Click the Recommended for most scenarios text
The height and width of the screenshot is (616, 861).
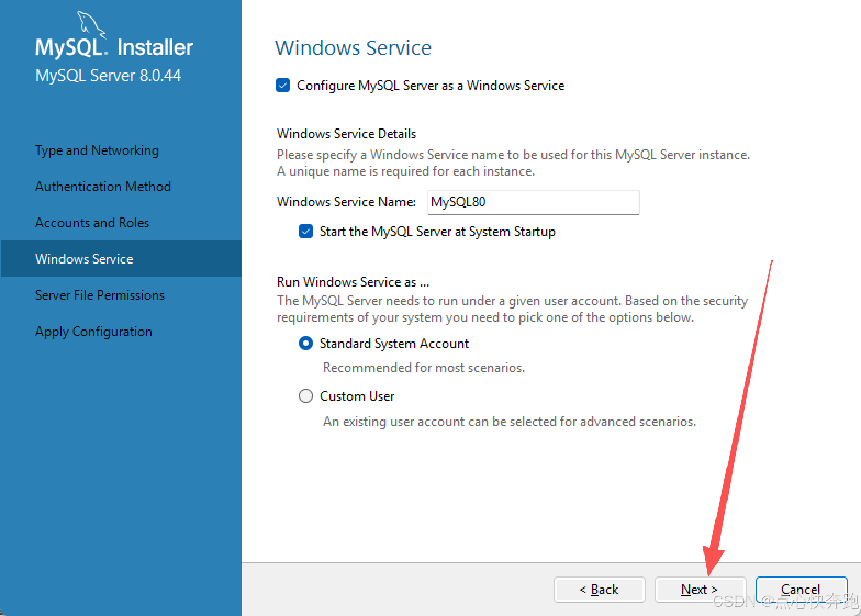coord(424,368)
